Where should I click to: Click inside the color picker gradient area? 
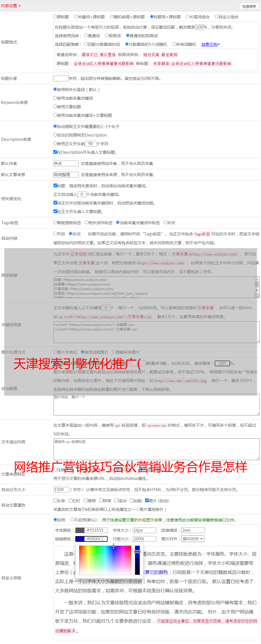pyautogui.click(x=105, y=560)
